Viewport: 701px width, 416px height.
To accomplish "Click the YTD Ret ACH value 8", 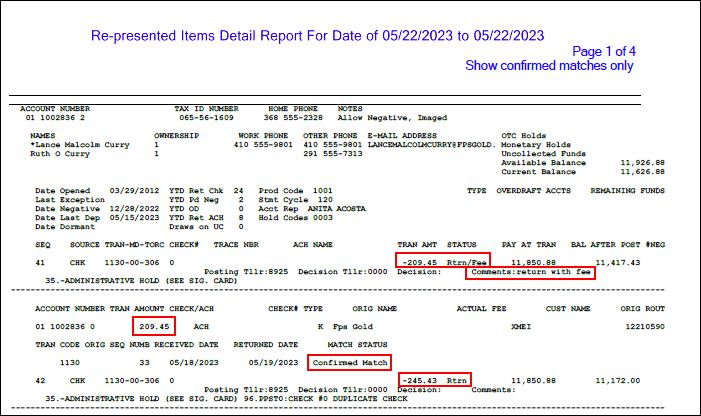I will pyautogui.click(x=241, y=218).
